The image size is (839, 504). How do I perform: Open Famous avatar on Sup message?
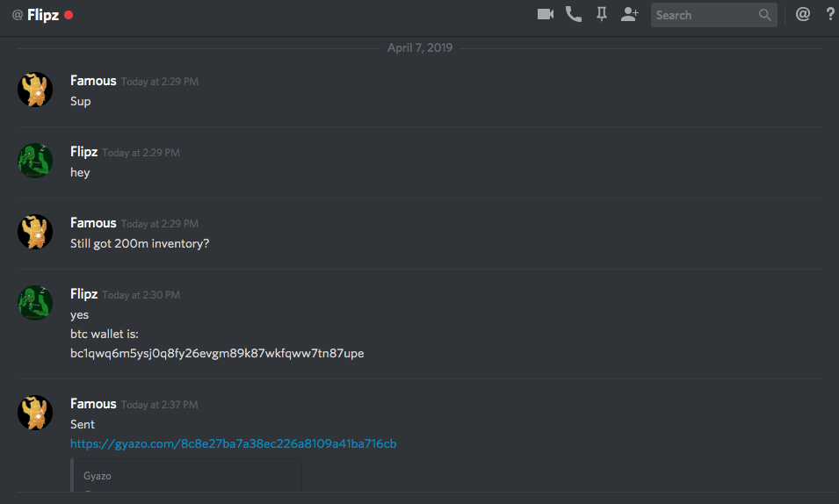(x=35, y=90)
